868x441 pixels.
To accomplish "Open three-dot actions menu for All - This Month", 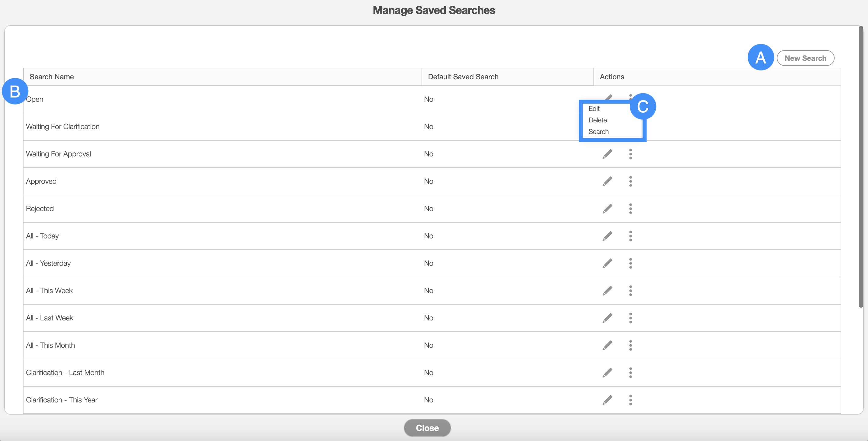I will 630,345.
